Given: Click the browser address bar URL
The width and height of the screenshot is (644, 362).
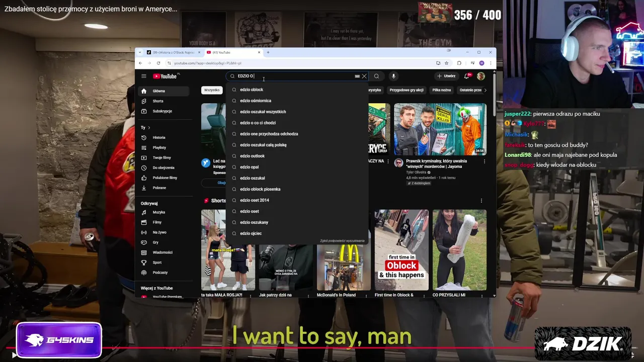Looking at the screenshot, I should tap(208, 63).
